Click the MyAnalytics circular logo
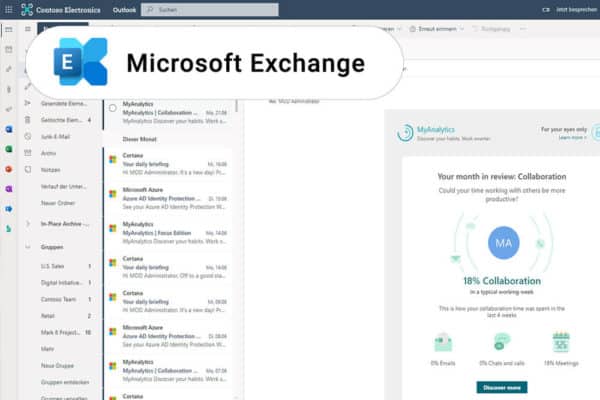 (x=405, y=133)
